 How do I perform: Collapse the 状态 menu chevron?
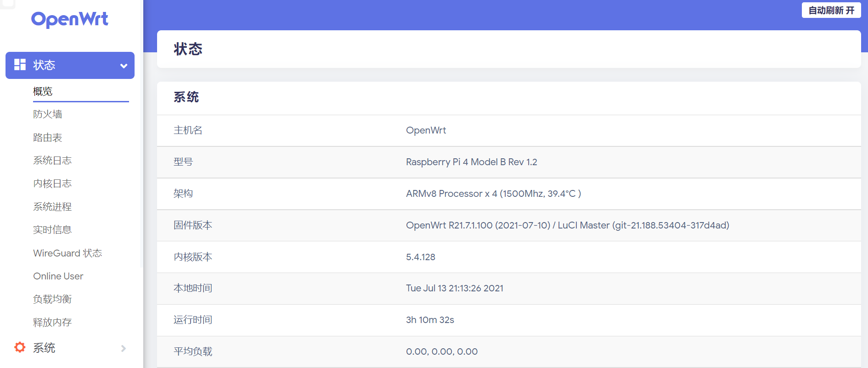pos(124,66)
